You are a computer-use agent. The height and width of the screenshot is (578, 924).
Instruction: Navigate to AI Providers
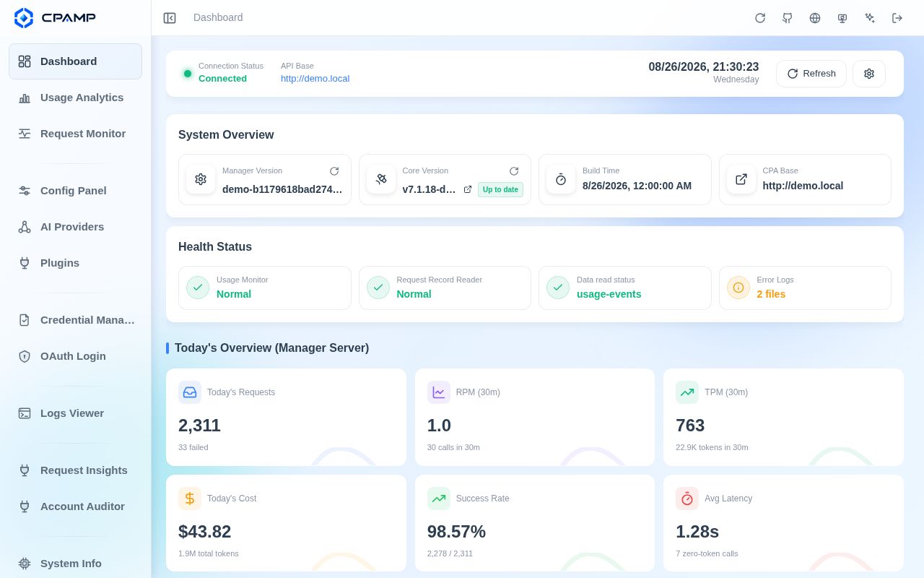[x=75, y=227]
